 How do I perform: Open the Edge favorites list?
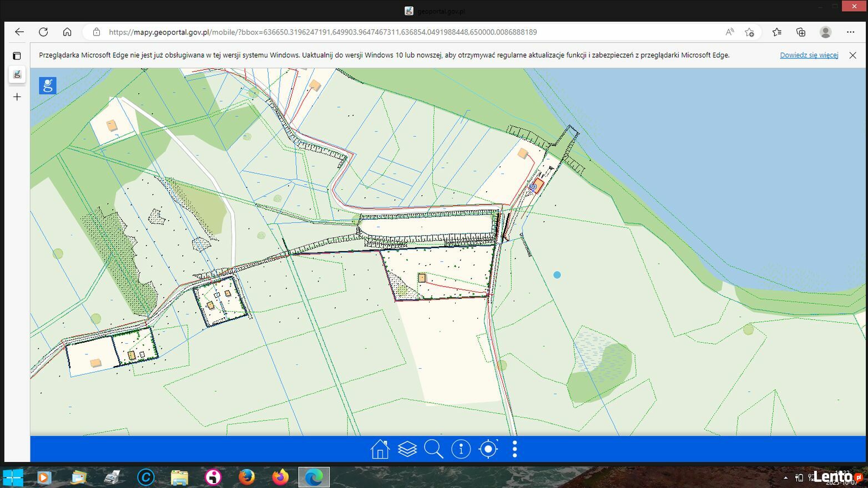coord(776,32)
